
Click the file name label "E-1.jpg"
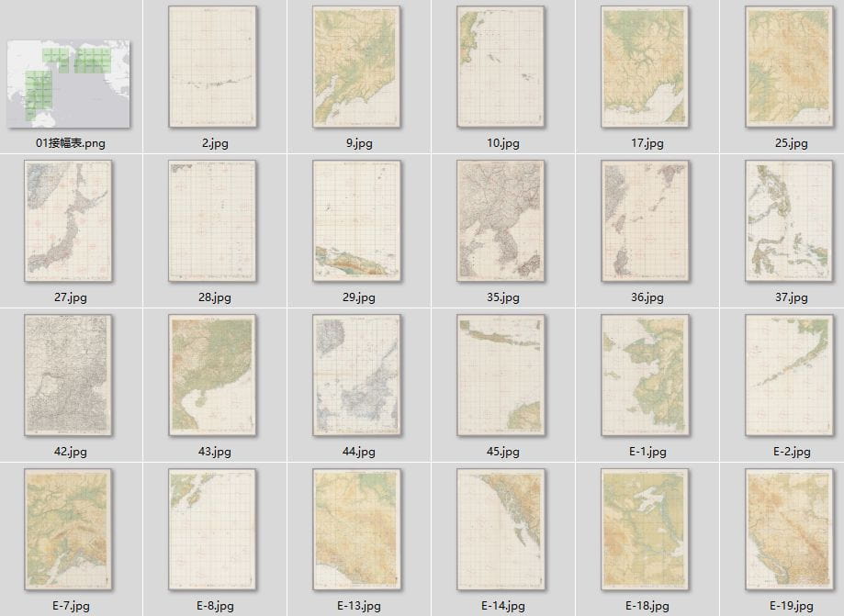[647, 452]
